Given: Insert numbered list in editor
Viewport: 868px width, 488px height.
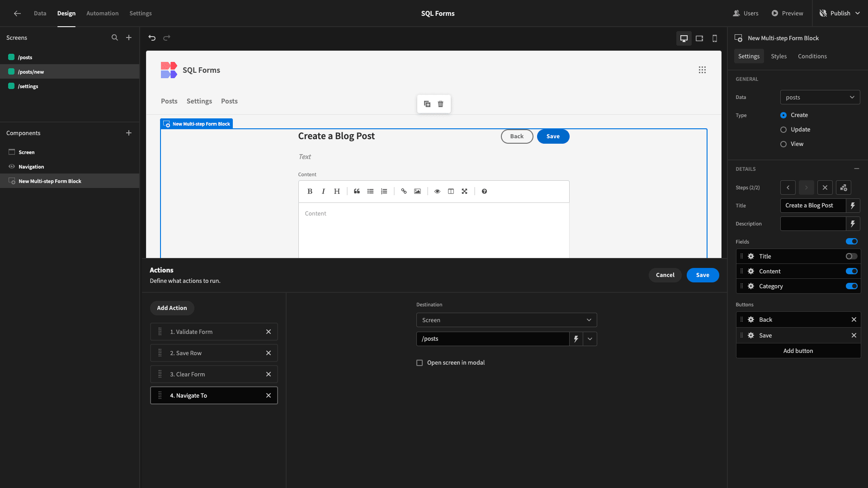Looking at the screenshot, I should click(384, 192).
